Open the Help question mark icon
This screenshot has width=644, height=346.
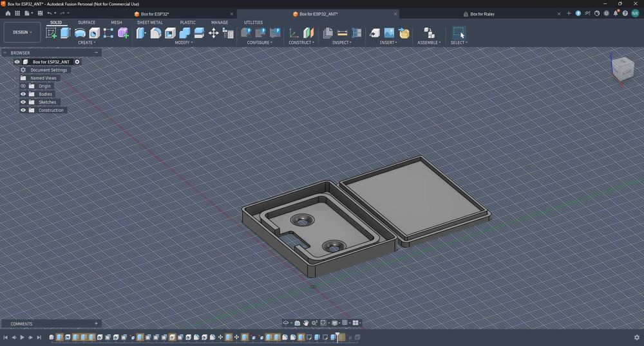(625, 14)
